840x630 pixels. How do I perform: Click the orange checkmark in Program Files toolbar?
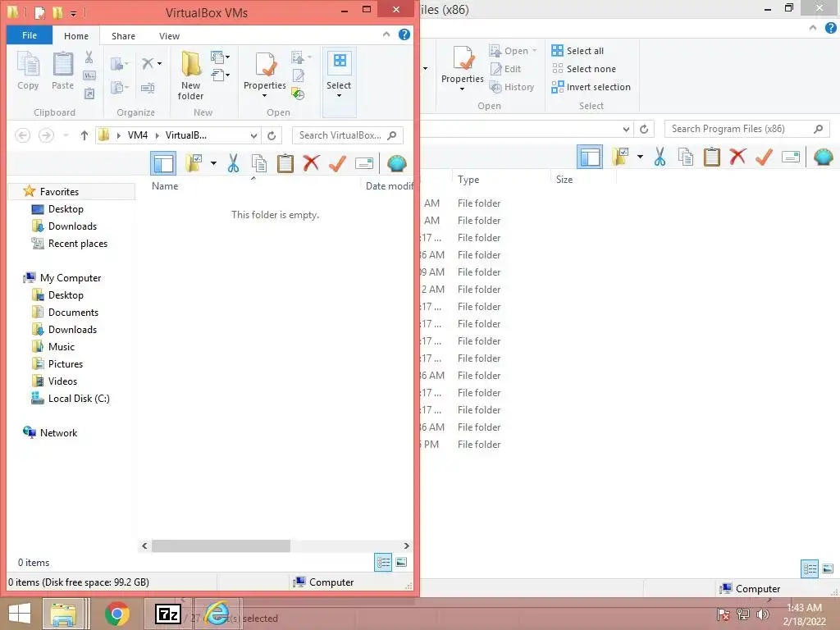(765, 157)
